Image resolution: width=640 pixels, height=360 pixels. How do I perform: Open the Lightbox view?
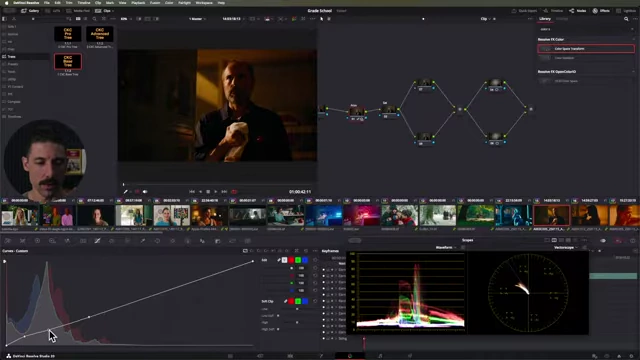tap(627, 11)
